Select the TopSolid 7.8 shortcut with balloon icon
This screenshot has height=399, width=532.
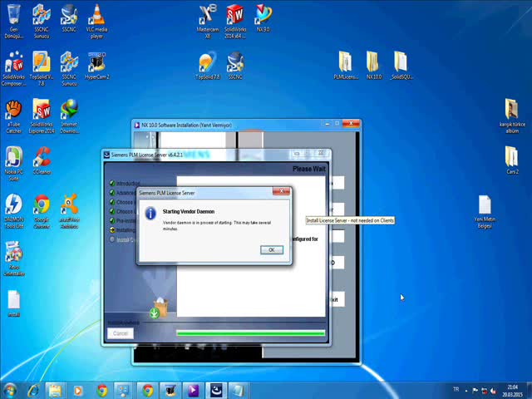coord(208,66)
